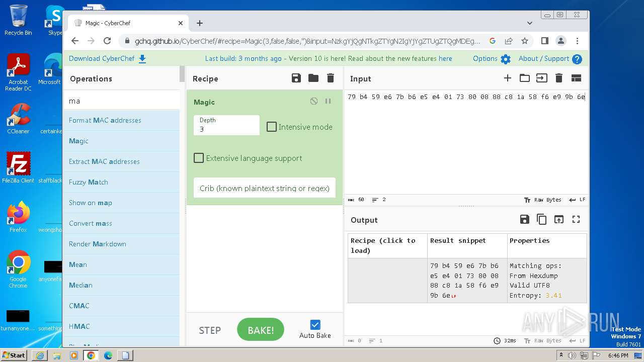Open the Chrome side panel
Image resolution: width=644 pixels, height=362 pixels.
pos(545,41)
